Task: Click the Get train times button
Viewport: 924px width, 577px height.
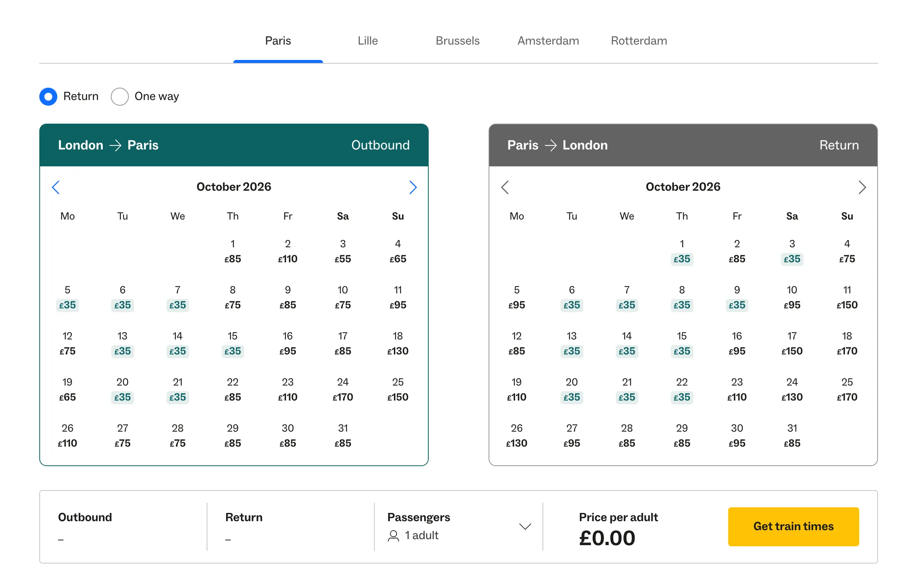Action: pos(793,527)
